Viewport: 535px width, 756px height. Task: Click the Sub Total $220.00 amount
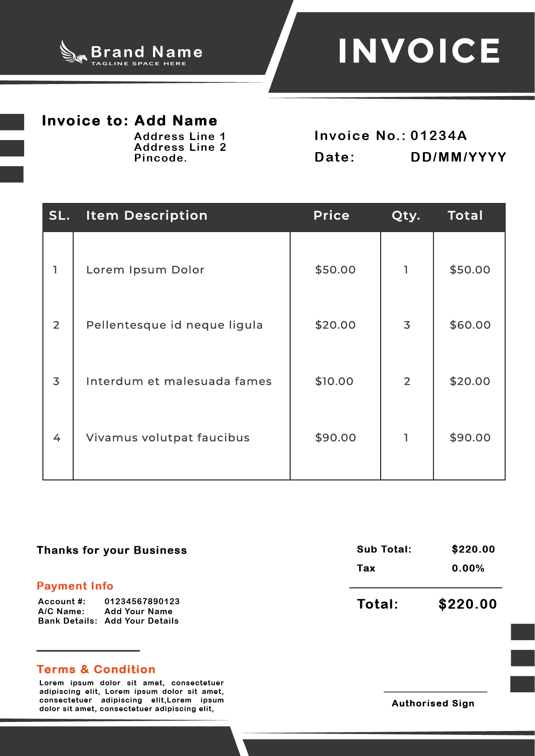[x=473, y=550]
